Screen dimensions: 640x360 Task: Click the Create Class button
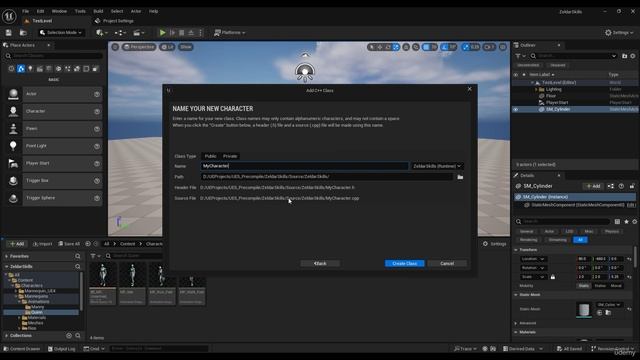click(404, 263)
